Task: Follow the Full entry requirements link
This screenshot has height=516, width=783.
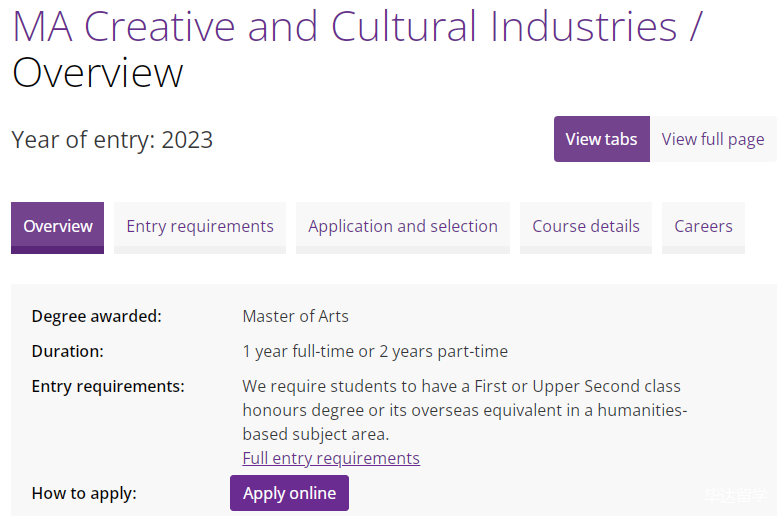Action: point(331,458)
